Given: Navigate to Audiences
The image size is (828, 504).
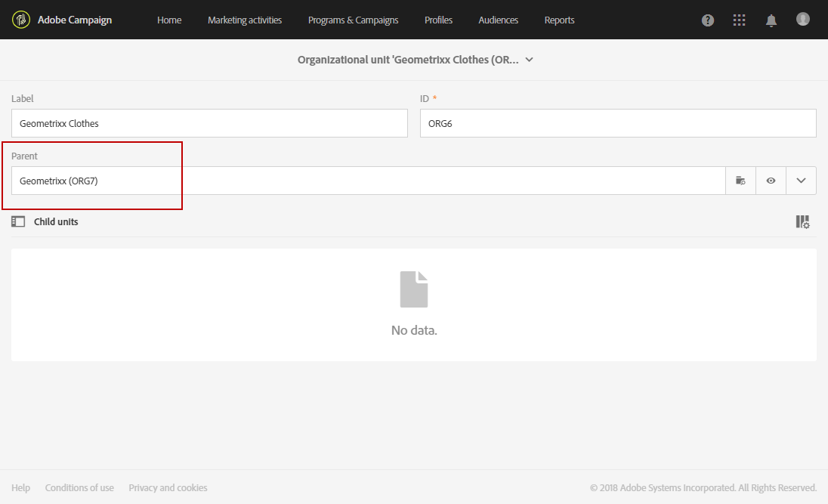Looking at the screenshot, I should point(498,20).
